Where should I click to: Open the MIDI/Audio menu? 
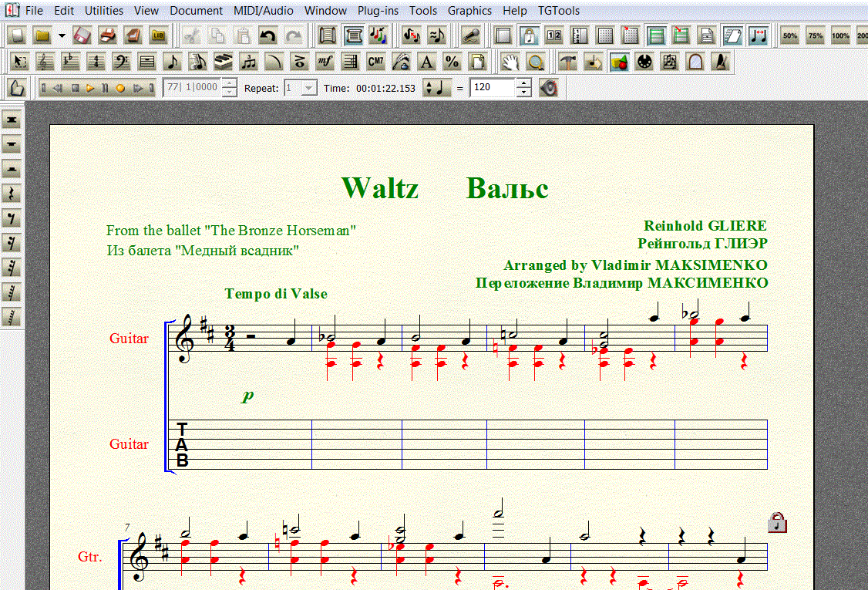coord(264,11)
